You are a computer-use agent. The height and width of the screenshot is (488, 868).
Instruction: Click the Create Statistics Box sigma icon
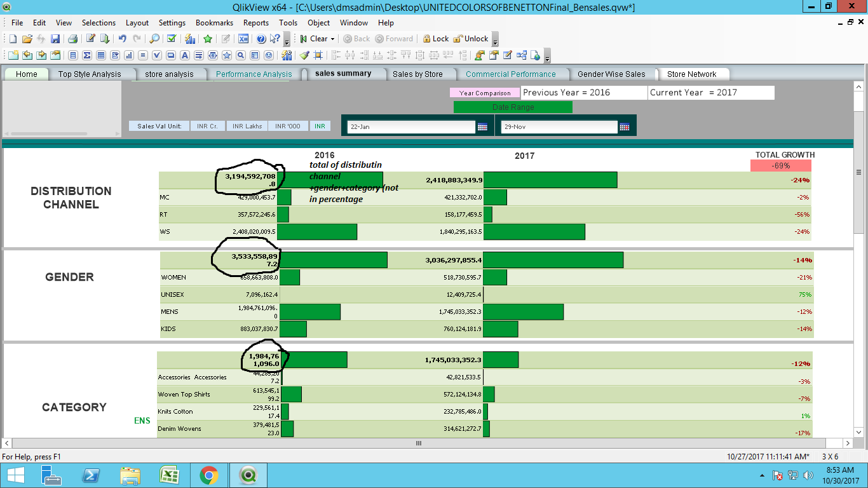click(x=87, y=55)
